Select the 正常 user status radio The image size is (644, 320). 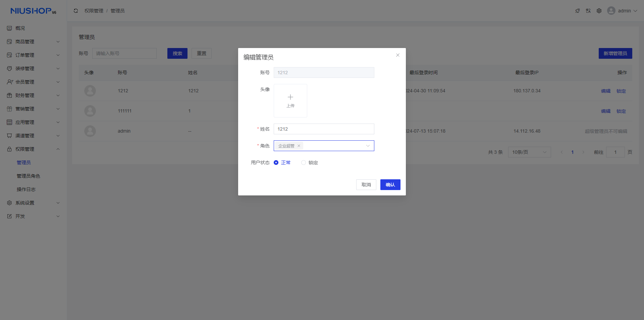pyautogui.click(x=276, y=163)
